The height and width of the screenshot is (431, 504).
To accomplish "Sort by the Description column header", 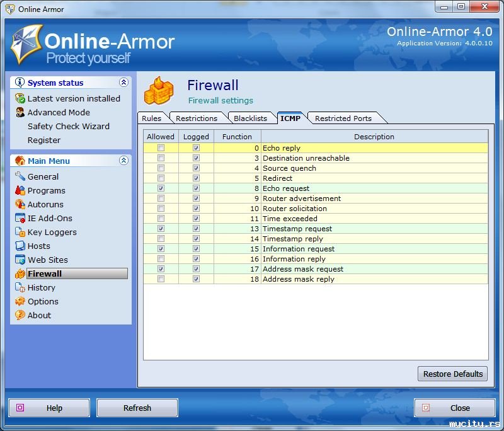I will [x=374, y=137].
